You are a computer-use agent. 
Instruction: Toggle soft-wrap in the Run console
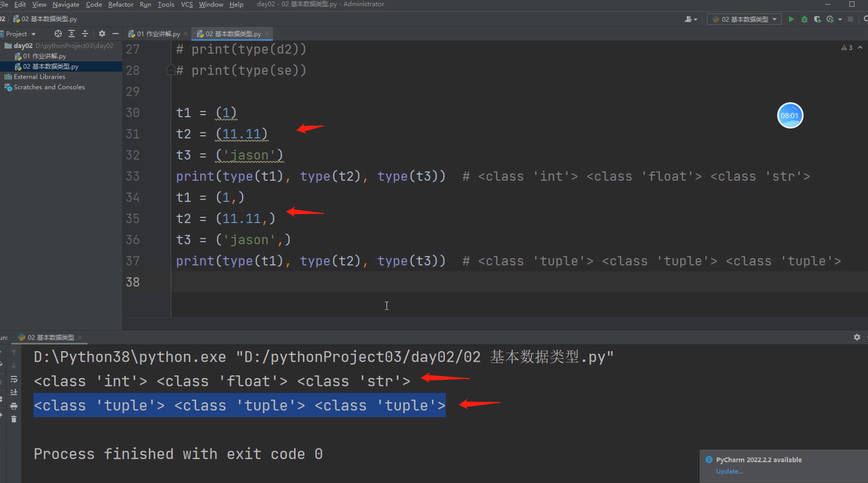(14, 379)
